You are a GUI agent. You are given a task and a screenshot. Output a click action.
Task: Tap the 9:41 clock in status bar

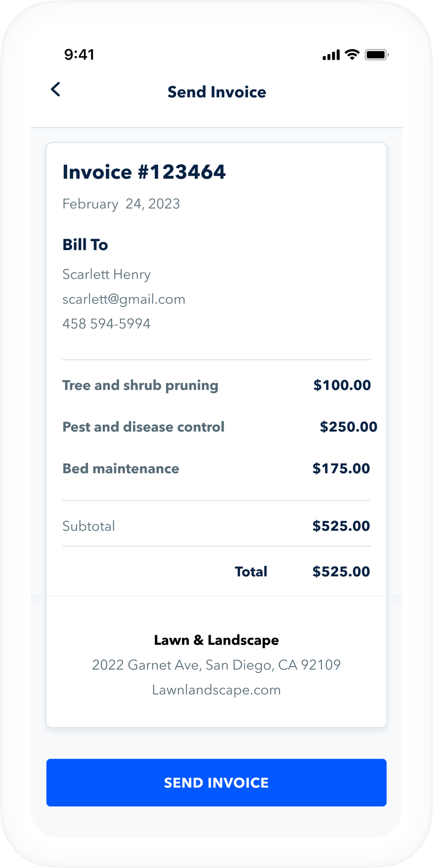pyautogui.click(x=79, y=55)
